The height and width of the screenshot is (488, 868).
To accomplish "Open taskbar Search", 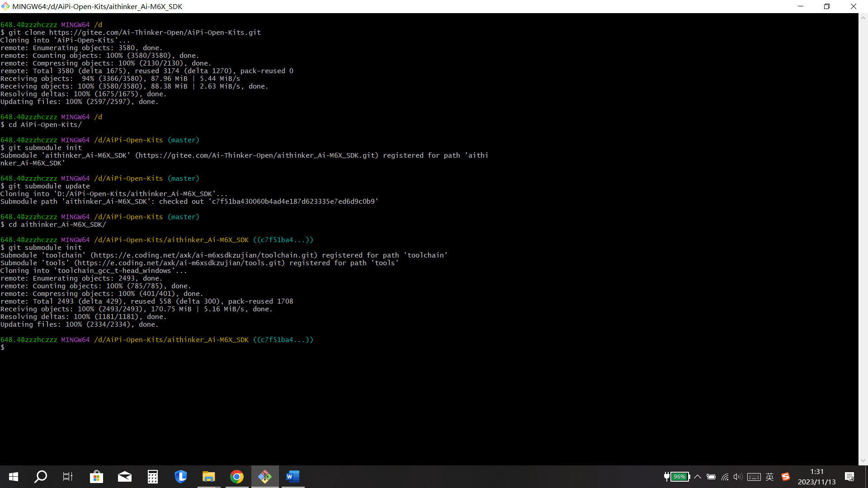I will 41,477.
